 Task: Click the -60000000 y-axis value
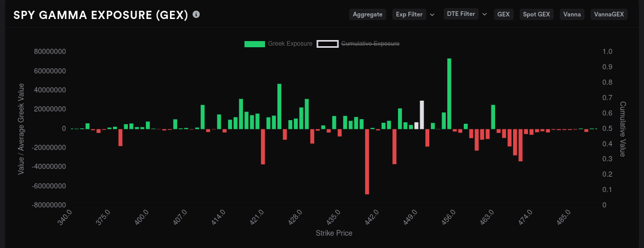[49, 186]
